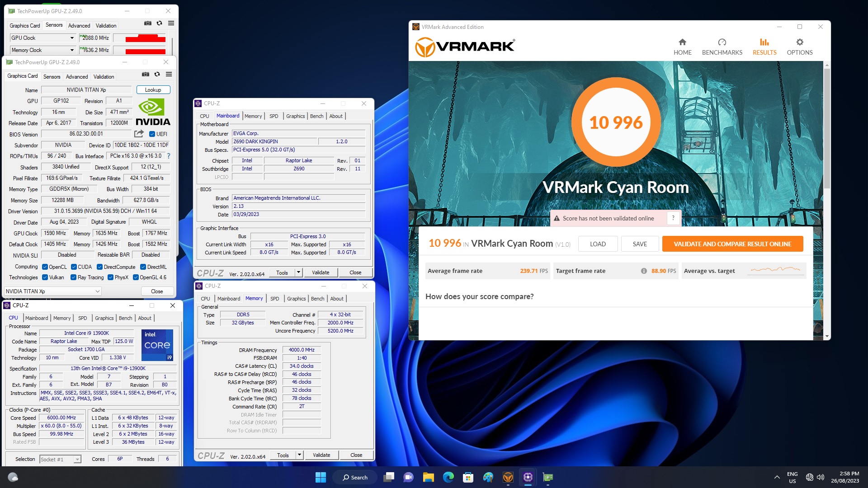Open Microsoft Edge from the taskbar
The image size is (868, 488).
pyautogui.click(x=448, y=477)
